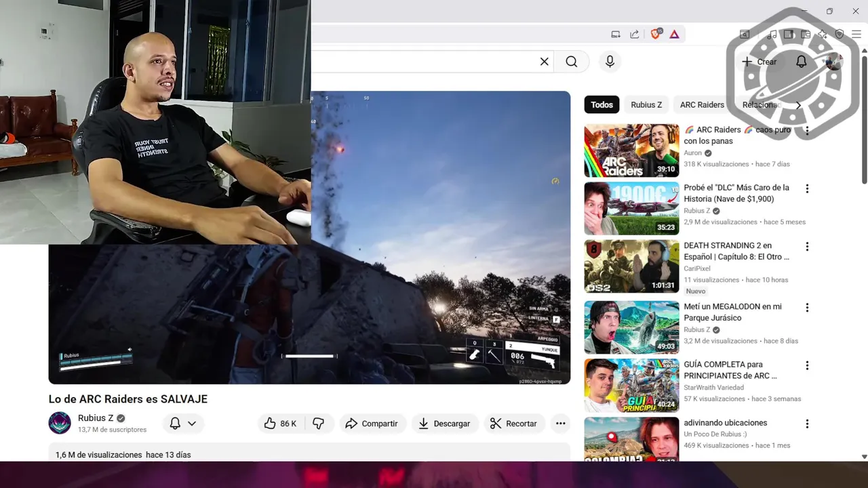Viewport: 868px width, 488px height.
Task: Click the Un Poco De Rubius channel name
Action: pos(715,434)
